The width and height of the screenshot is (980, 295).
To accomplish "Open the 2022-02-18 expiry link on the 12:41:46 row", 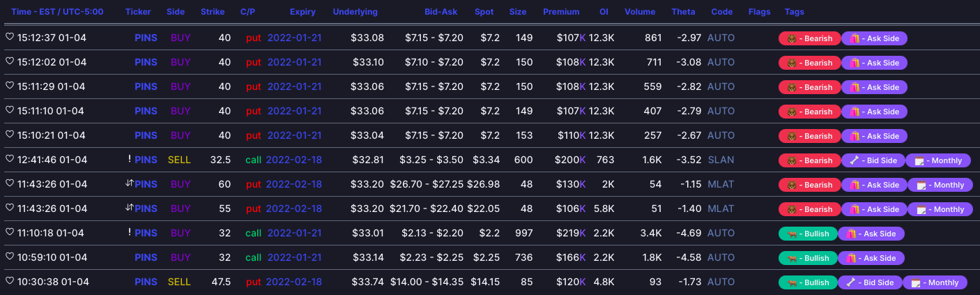I will click(x=294, y=160).
